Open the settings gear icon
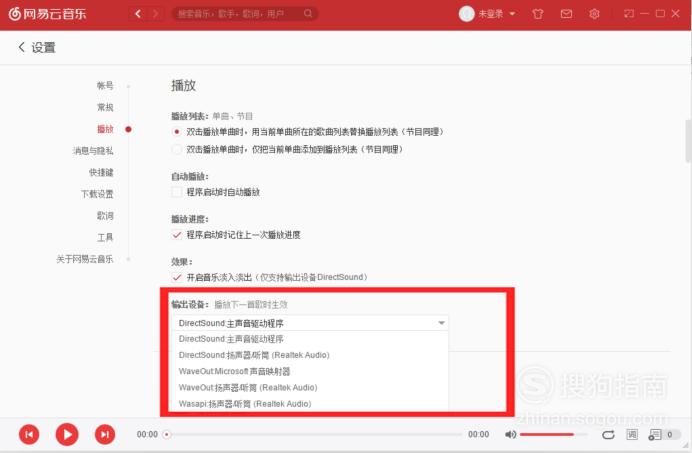 (594, 14)
